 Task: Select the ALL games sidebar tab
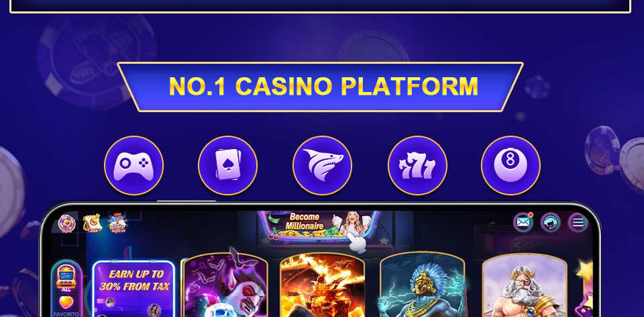point(66,279)
